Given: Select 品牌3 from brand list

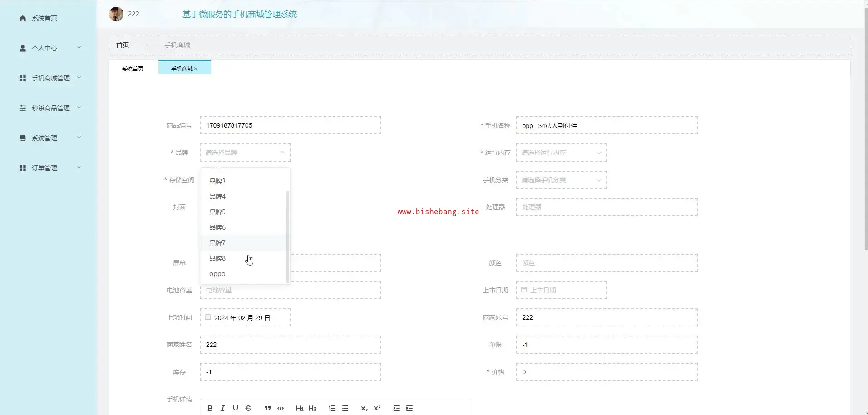Looking at the screenshot, I should point(243,181).
